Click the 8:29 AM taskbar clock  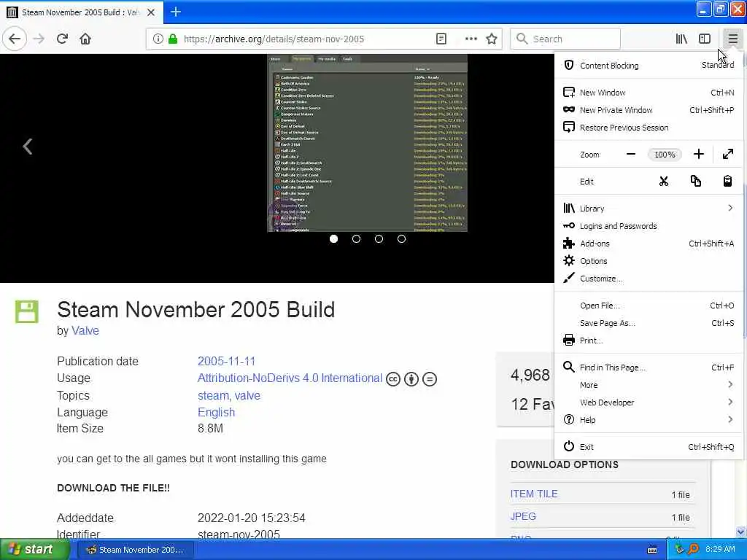pos(720,549)
